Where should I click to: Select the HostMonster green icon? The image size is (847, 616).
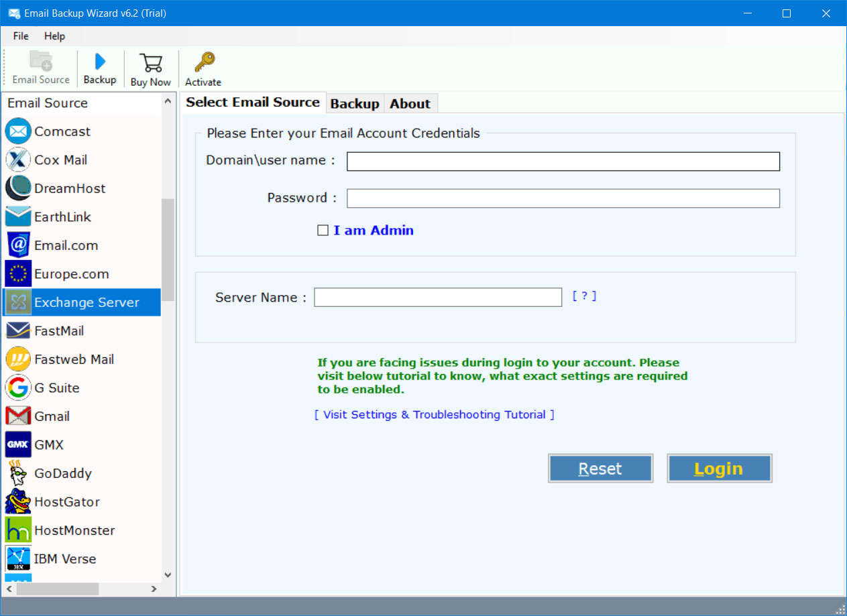[x=18, y=530]
